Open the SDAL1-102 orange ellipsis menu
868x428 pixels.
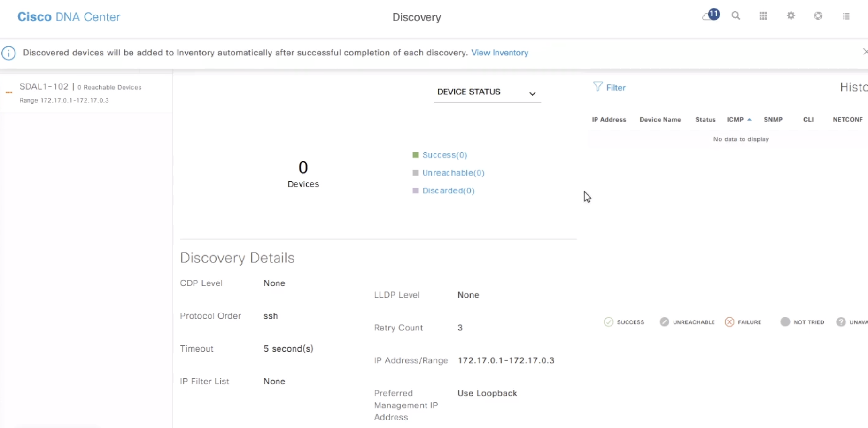coord(8,92)
